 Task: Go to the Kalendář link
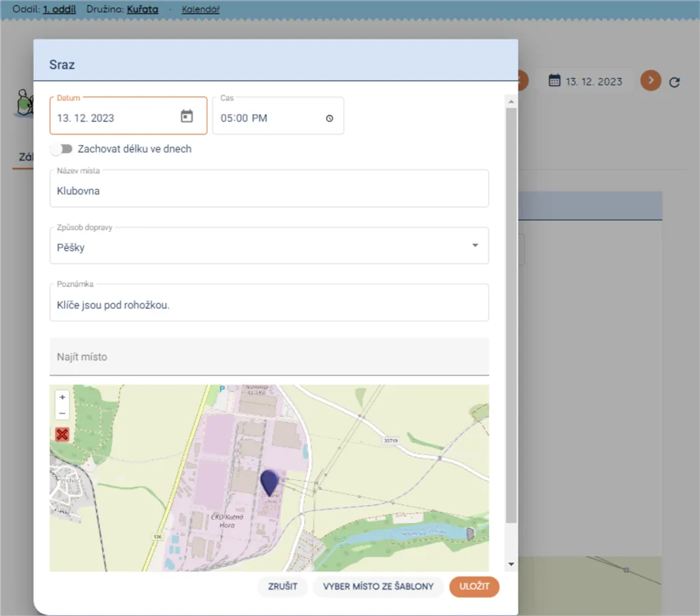[200, 9]
